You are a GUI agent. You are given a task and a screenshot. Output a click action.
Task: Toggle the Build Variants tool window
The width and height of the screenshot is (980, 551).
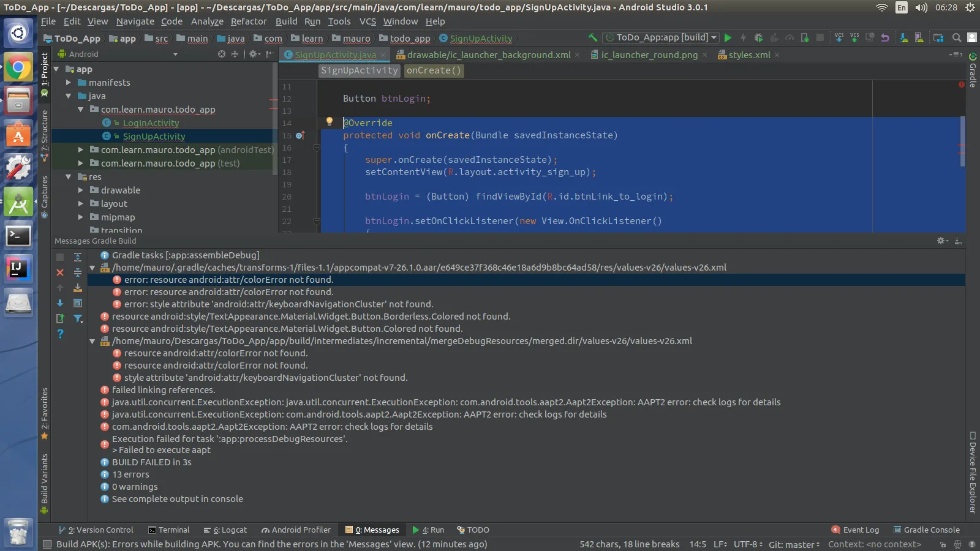click(44, 484)
